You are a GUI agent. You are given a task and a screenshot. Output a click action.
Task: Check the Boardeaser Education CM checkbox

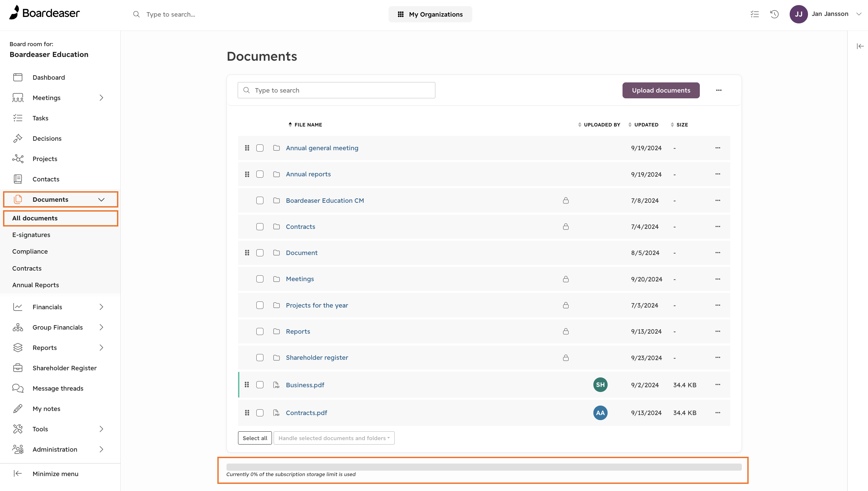click(x=260, y=200)
